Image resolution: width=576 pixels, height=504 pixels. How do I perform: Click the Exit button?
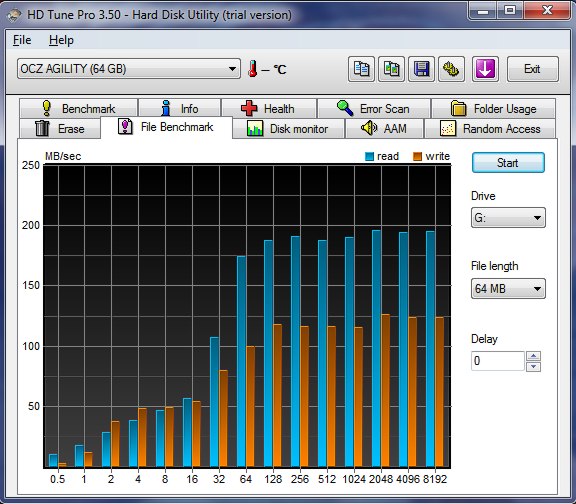click(533, 69)
